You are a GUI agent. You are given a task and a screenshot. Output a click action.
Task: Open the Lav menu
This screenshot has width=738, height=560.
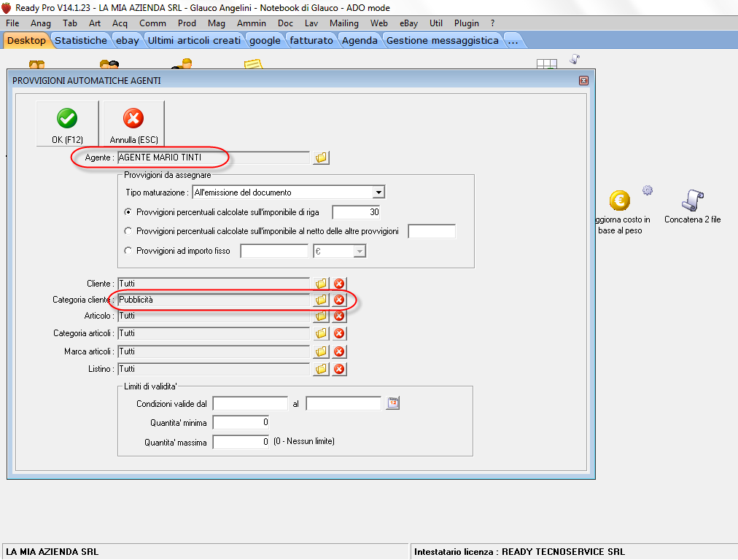[x=311, y=23]
